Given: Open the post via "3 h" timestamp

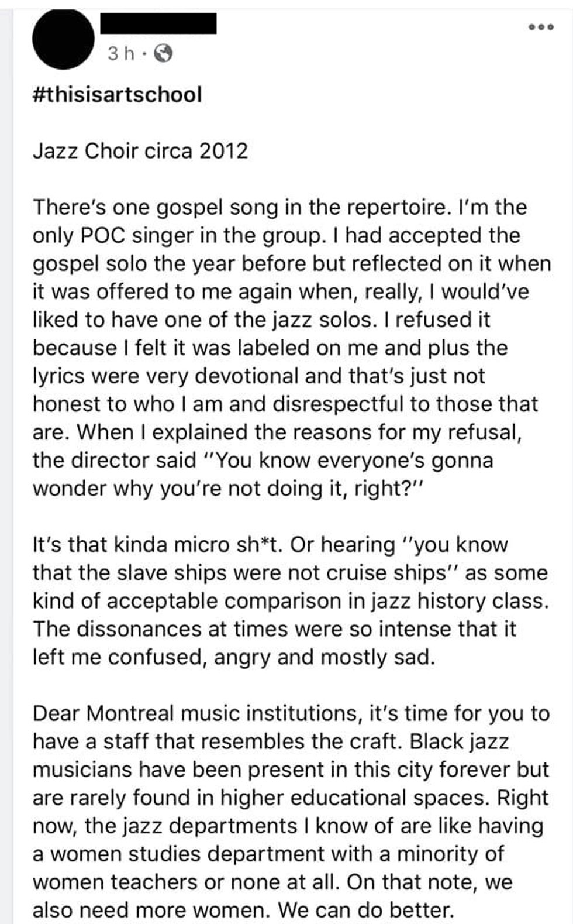Looking at the screenshot, I should [x=120, y=54].
